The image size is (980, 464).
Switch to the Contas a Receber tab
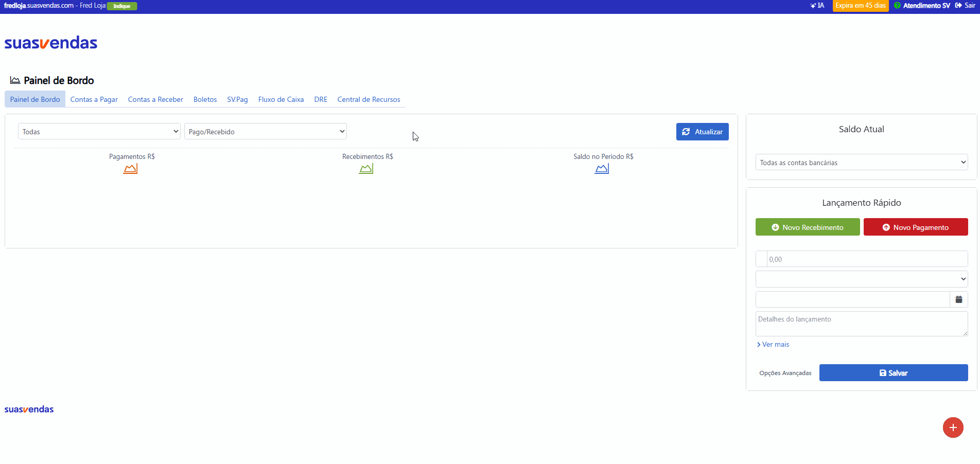click(x=155, y=99)
